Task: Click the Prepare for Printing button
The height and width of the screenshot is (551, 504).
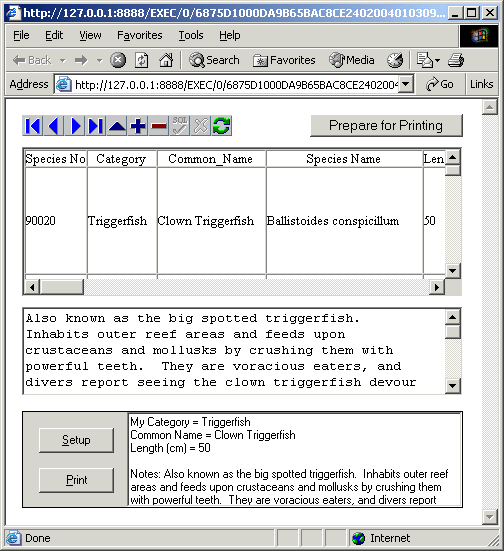Action: click(x=386, y=125)
